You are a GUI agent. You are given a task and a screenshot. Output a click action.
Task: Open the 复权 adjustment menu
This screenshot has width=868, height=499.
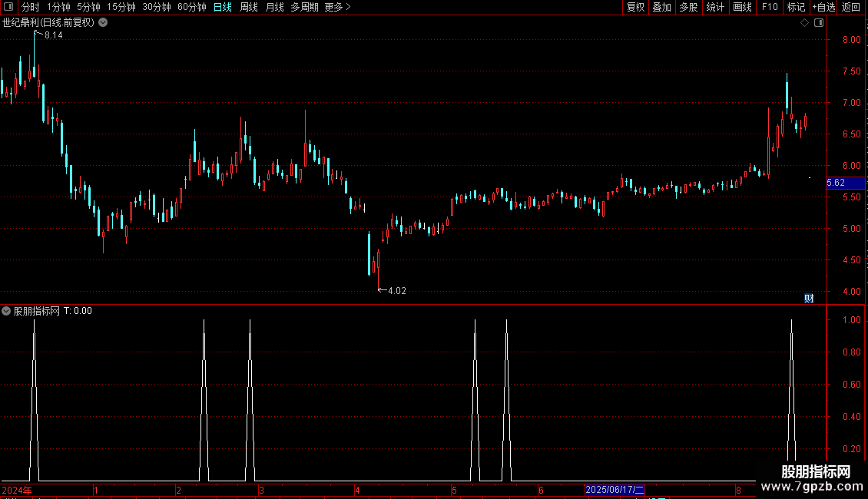[635, 7]
